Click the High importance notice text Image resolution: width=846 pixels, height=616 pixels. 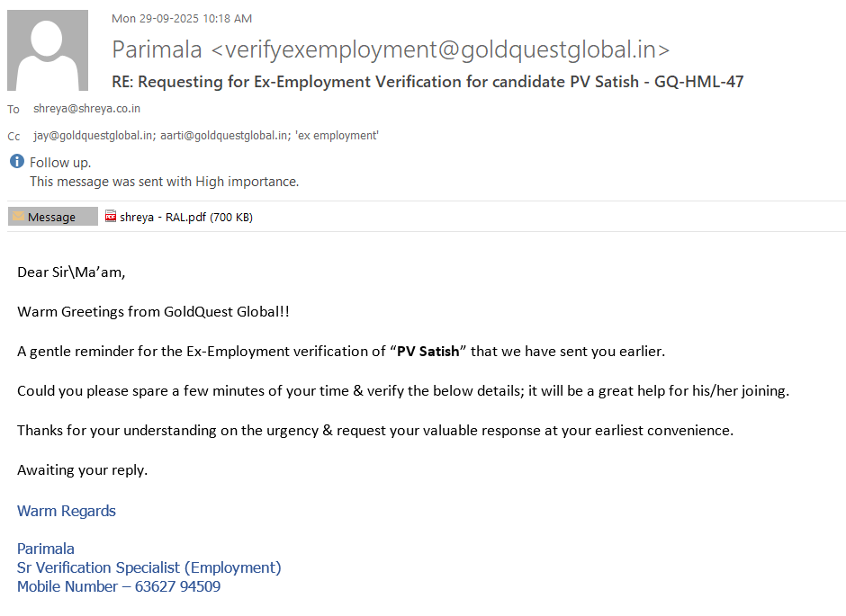pos(164,182)
